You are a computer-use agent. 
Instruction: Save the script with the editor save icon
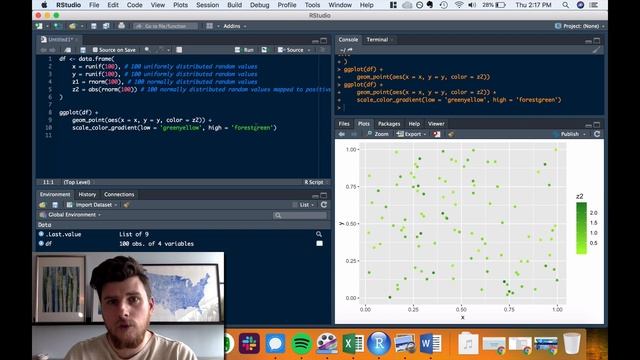[x=83, y=50]
